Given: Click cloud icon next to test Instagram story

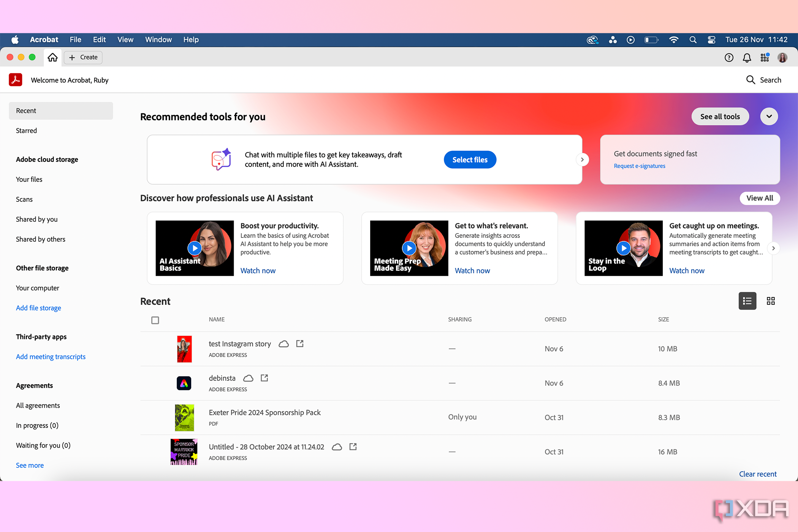Looking at the screenshot, I should (x=283, y=344).
